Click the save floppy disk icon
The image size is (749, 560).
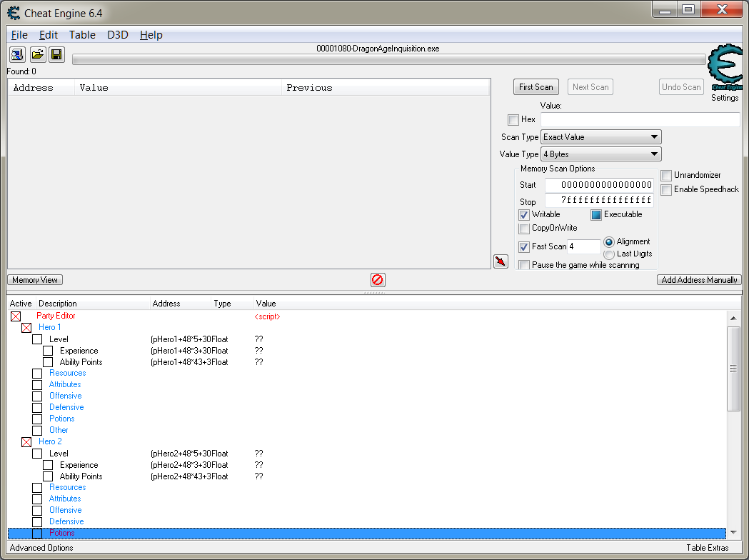coord(56,55)
